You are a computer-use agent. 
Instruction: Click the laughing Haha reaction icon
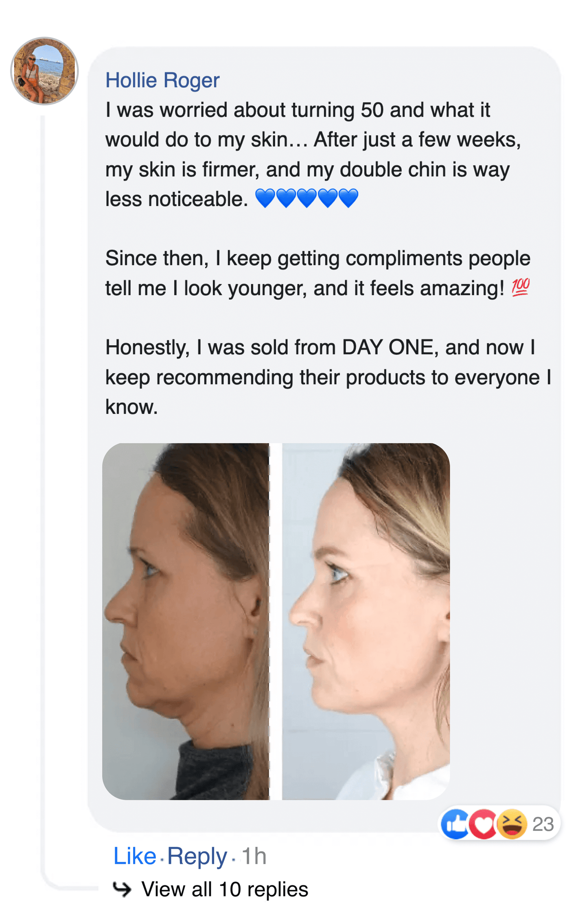coord(512,824)
